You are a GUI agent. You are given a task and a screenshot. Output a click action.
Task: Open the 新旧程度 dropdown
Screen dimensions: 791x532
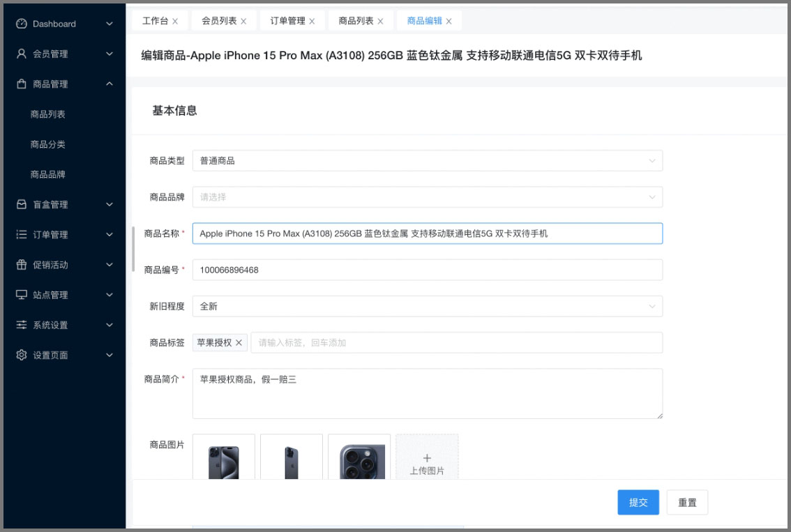429,305
